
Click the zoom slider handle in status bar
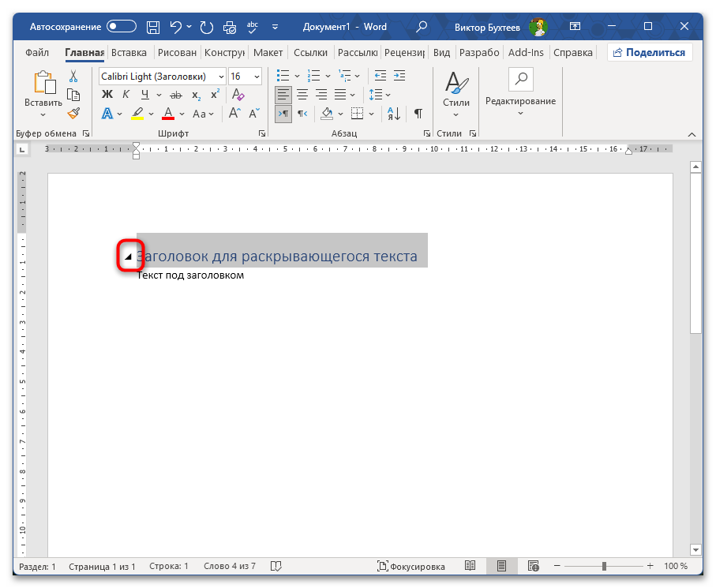(604, 567)
